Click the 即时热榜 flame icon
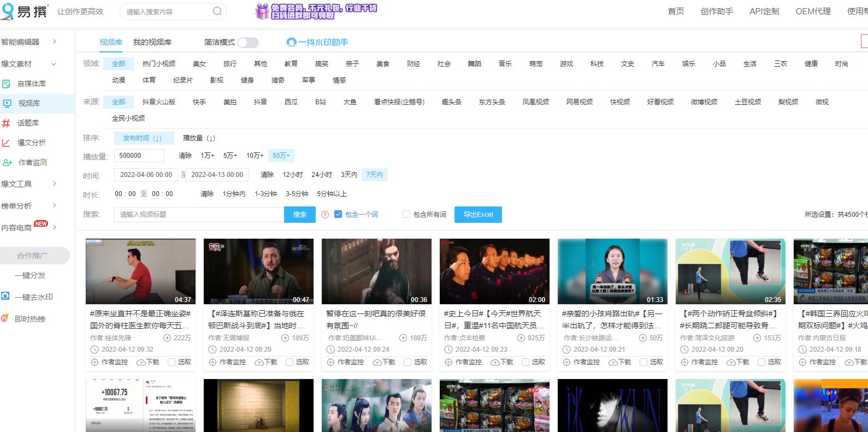This screenshot has height=432, width=868. [5, 318]
